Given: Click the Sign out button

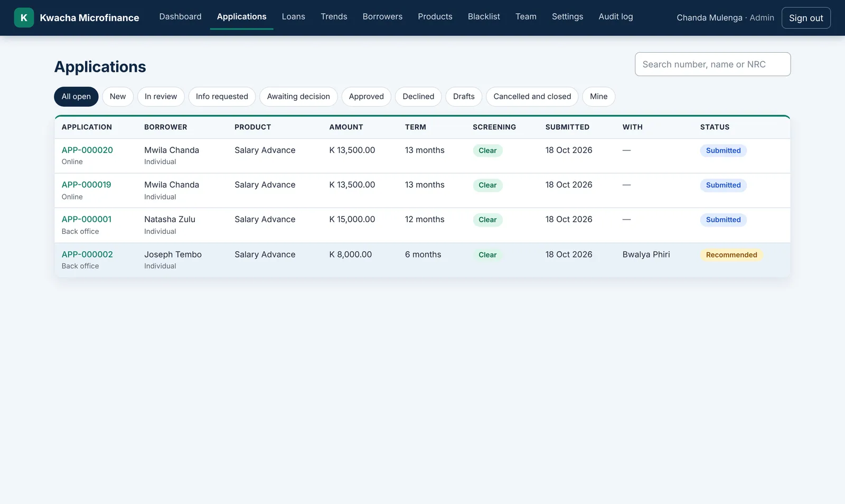Looking at the screenshot, I should coord(806,18).
